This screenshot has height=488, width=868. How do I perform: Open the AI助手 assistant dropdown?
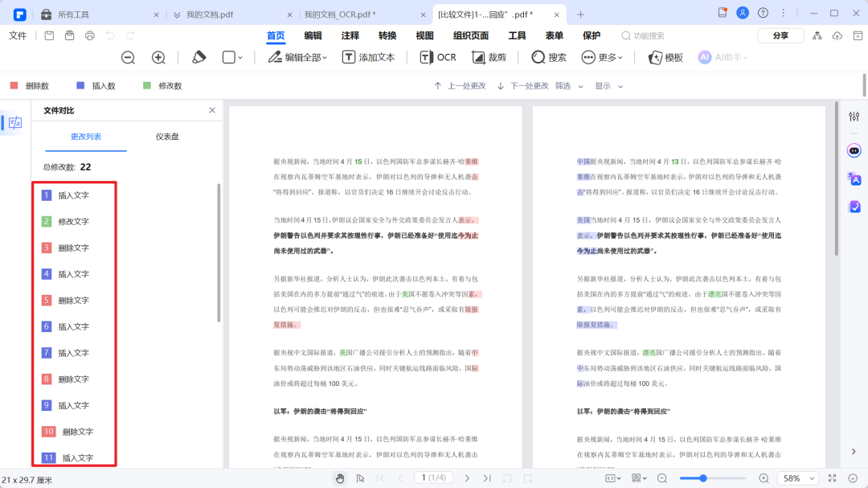point(723,57)
